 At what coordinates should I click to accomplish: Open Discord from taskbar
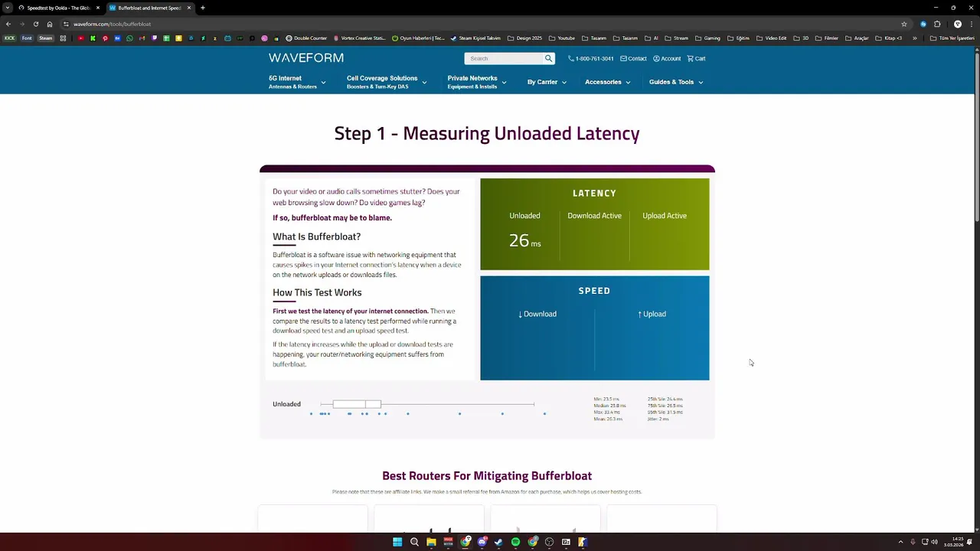click(482, 542)
